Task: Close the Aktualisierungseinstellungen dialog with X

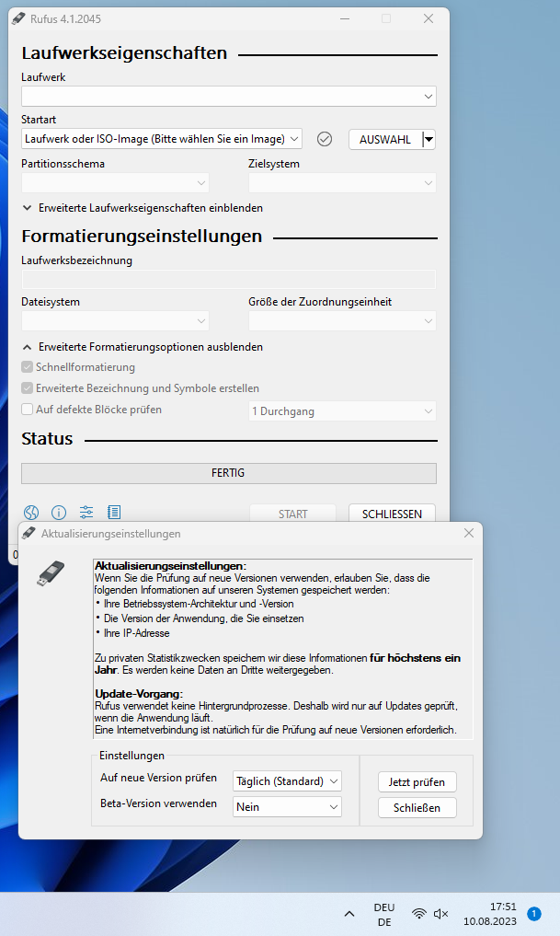Action: (469, 533)
